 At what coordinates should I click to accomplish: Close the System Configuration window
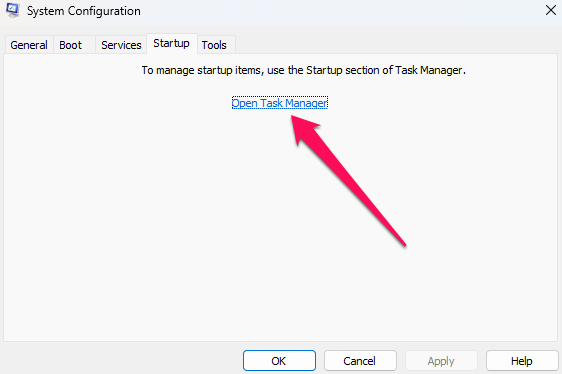click(551, 10)
